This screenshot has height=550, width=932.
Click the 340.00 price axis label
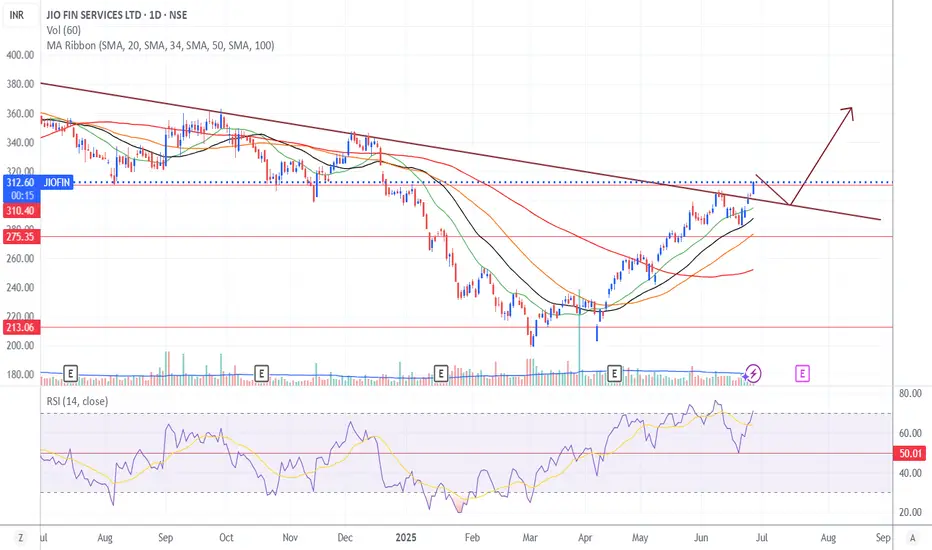click(x=20, y=142)
